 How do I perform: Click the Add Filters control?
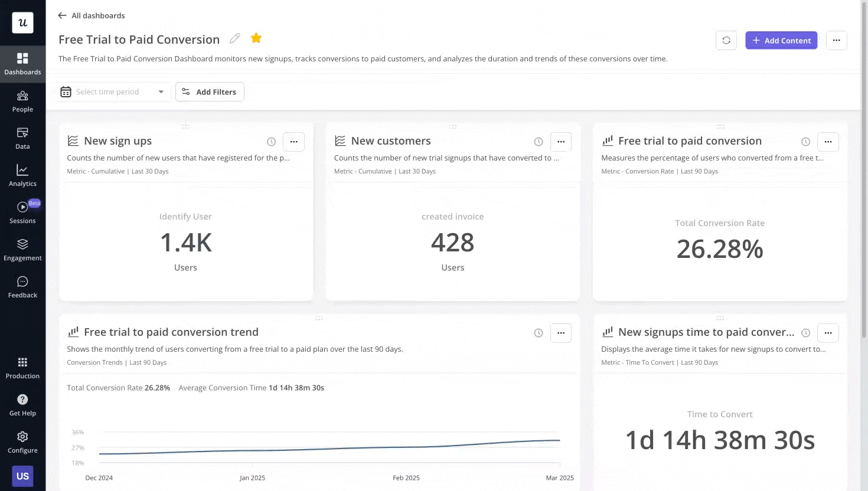point(210,91)
